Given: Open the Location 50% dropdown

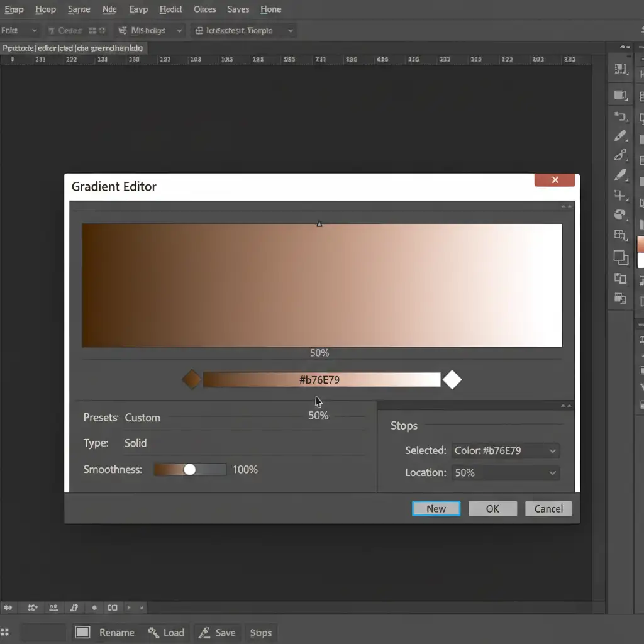Looking at the screenshot, I should [552, 473].
